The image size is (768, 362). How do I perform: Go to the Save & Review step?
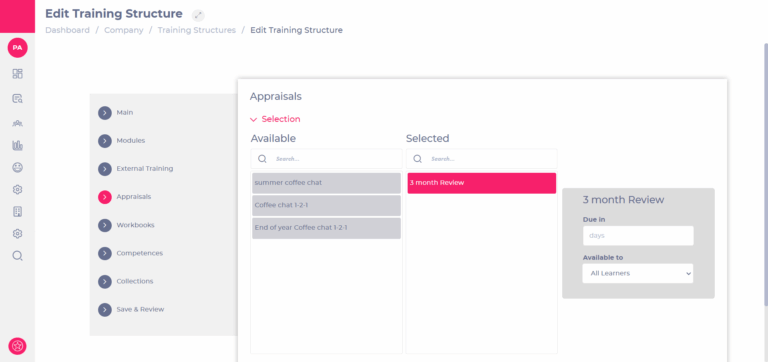point(140,309)
